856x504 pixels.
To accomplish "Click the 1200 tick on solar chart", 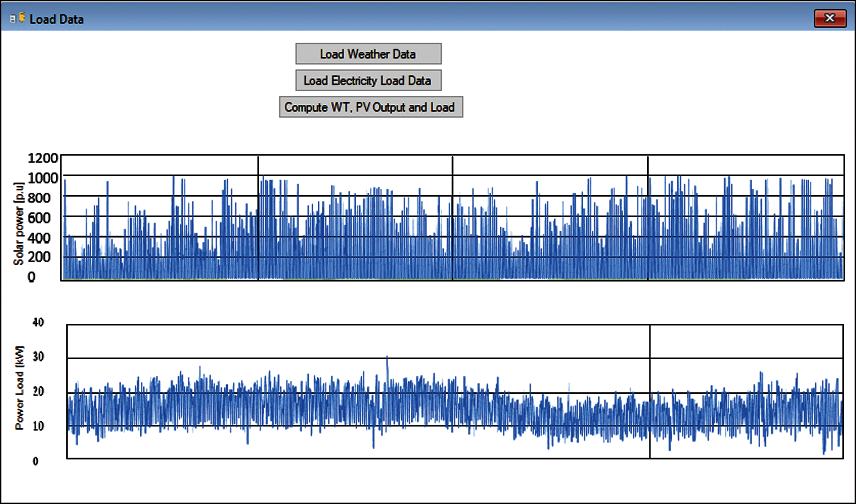I will (43, 158).
